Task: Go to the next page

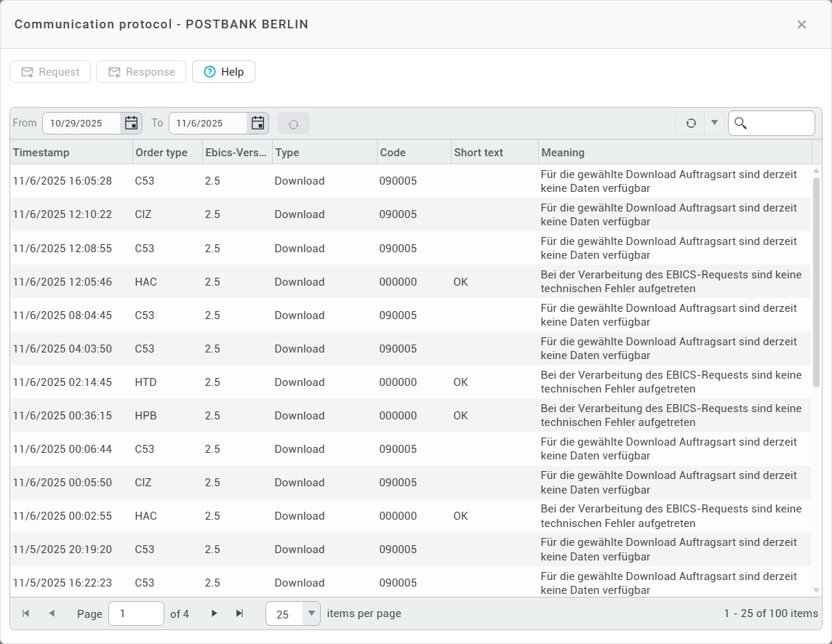Action: click(214, 613)
